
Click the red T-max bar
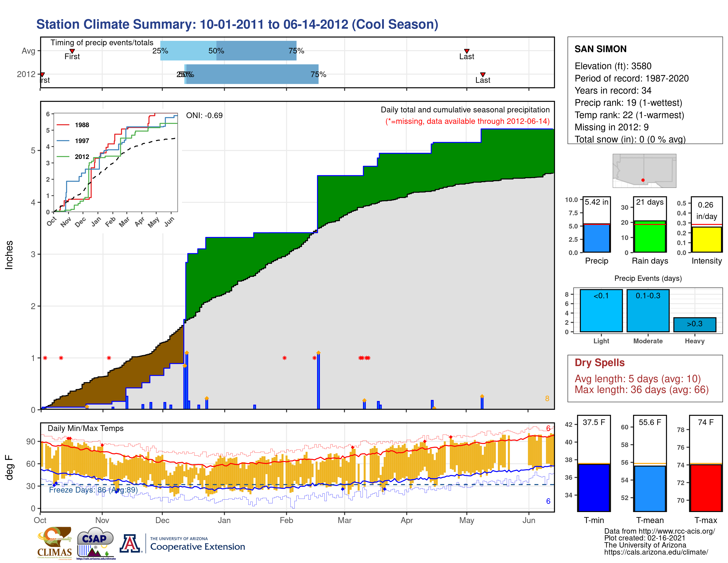coord(706,488)
